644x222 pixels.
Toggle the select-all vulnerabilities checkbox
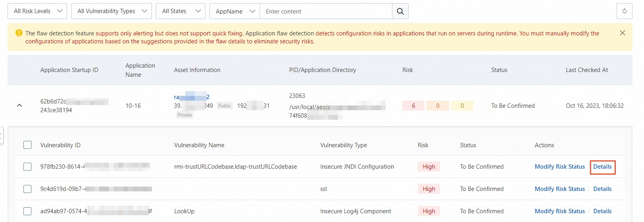coord(27,145)
